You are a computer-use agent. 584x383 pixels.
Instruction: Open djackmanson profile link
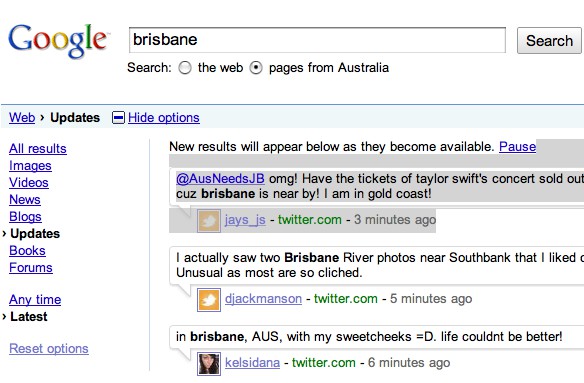tap(263, 299)
